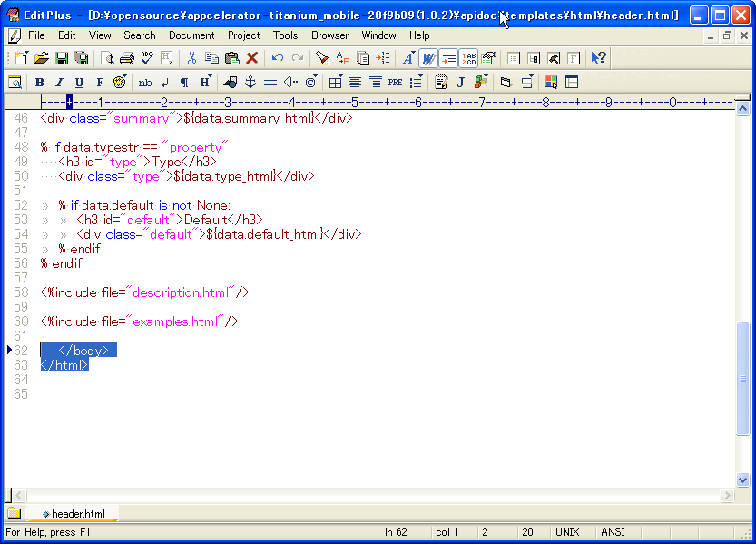The width and height of the screenshot is (756, 544).
Task: Open the Document menu
Action: tap(191, 35)
